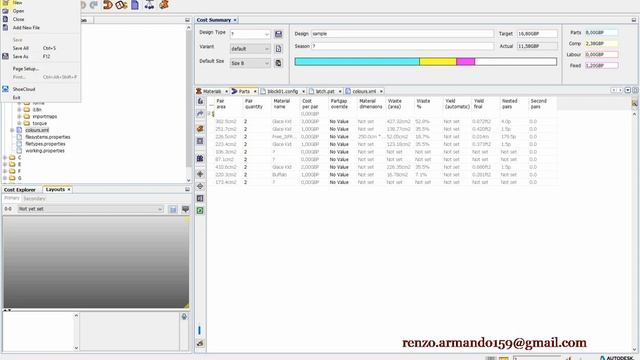The width and height of the screenshot is (640, 360).
Task: Switch to the block01.config tab
Action: (282, 91)
